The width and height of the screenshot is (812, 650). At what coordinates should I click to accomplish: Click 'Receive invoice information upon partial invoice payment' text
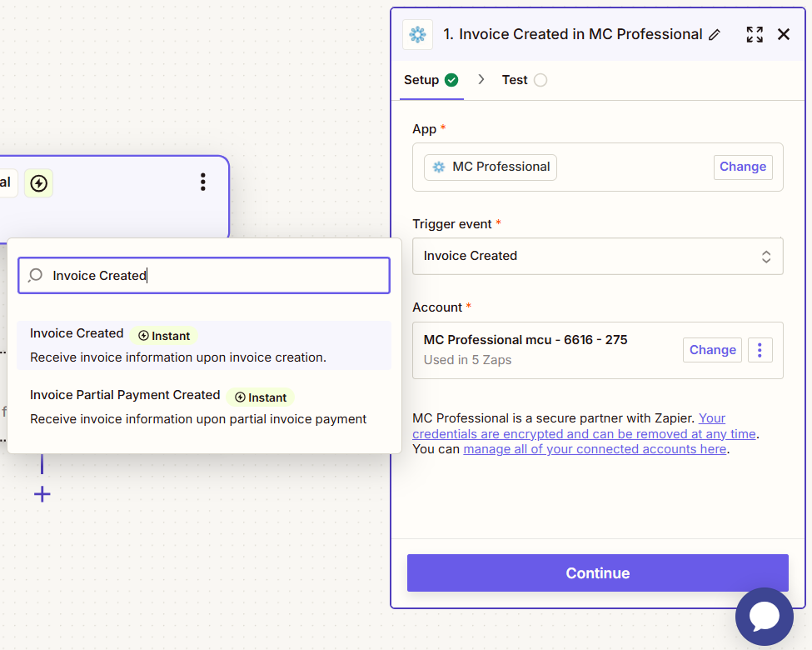pyautogui.click(x=198, y=419)
